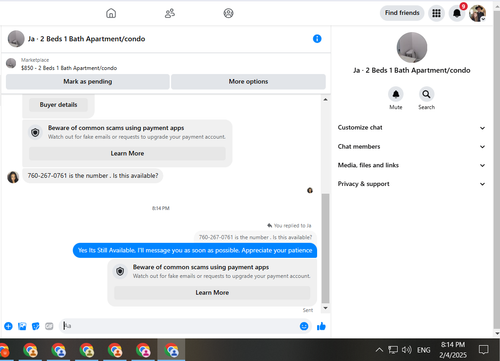Open Buyer details

[x=58, y=105]
